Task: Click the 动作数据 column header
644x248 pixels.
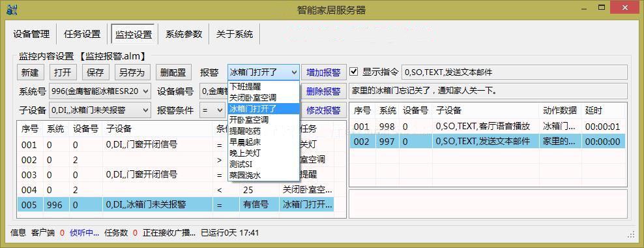Action: click(x=560, y=110)
